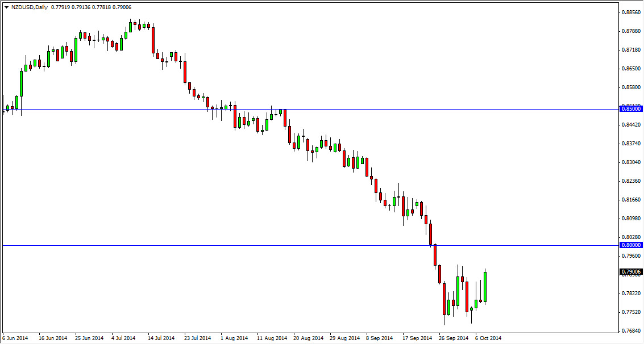Click the 6 Jun 2014 date label
The image size is (644, 344).
coord(15,337)
